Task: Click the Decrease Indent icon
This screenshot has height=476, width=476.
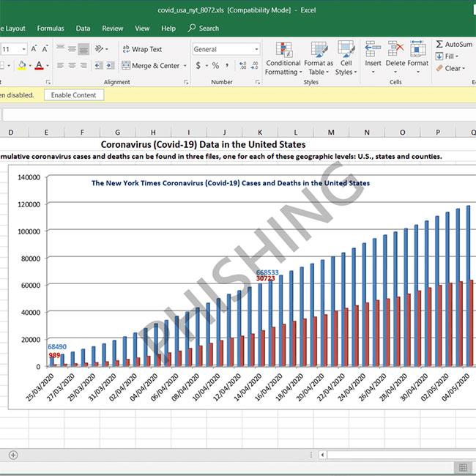Action: pyautogui.click(x=99, y=66)
